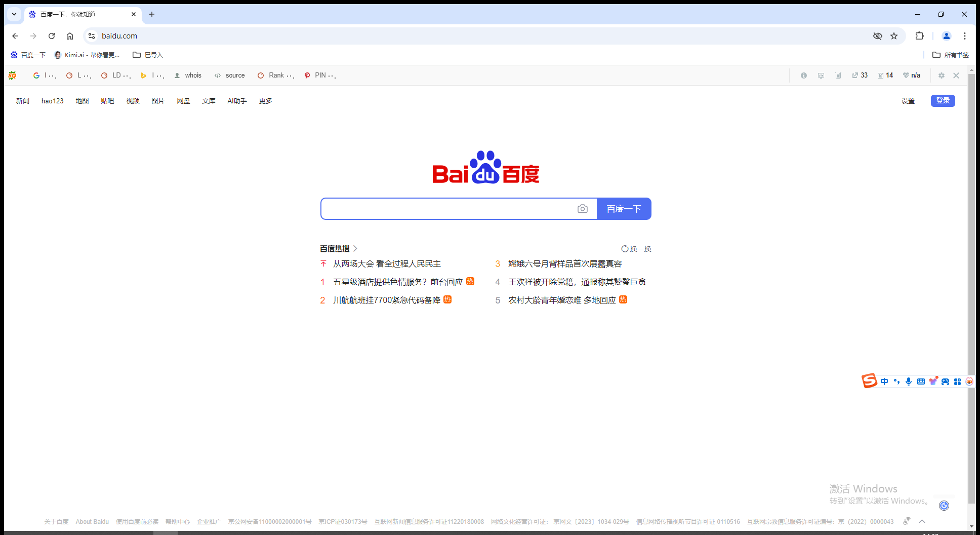Open Sogou soft keyboard icon

tap(921, 381)
